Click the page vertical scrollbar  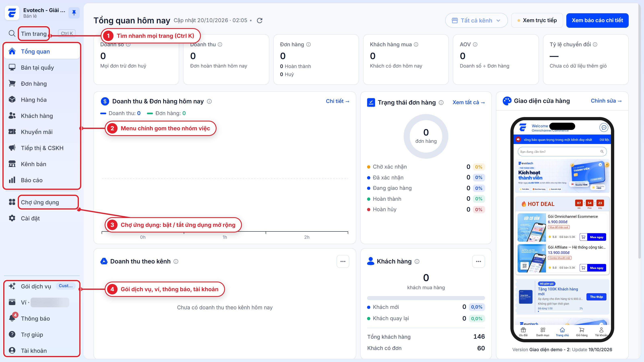click(640, 131)
